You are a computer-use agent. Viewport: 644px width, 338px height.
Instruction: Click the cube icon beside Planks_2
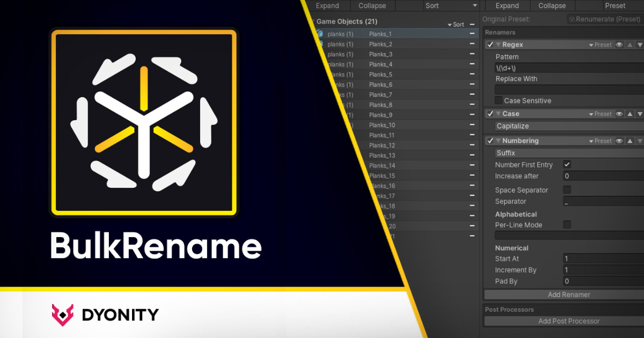321,43
